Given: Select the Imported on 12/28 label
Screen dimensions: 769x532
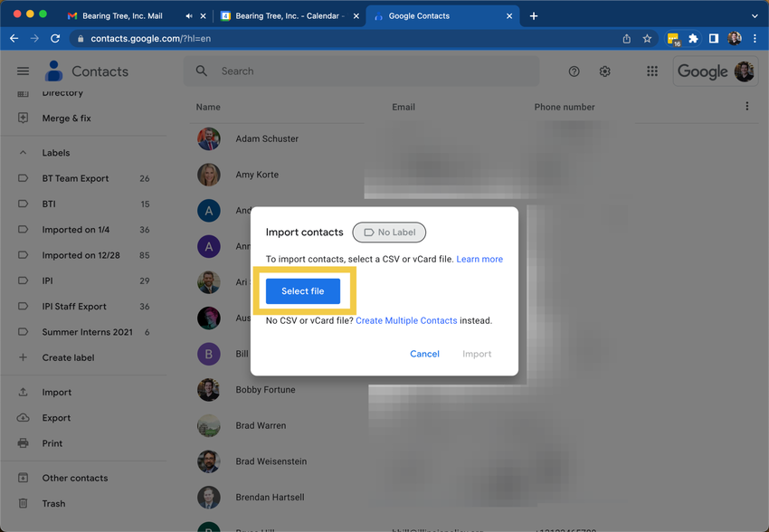Looking at the screenshot, I should [x=83, y=255].
